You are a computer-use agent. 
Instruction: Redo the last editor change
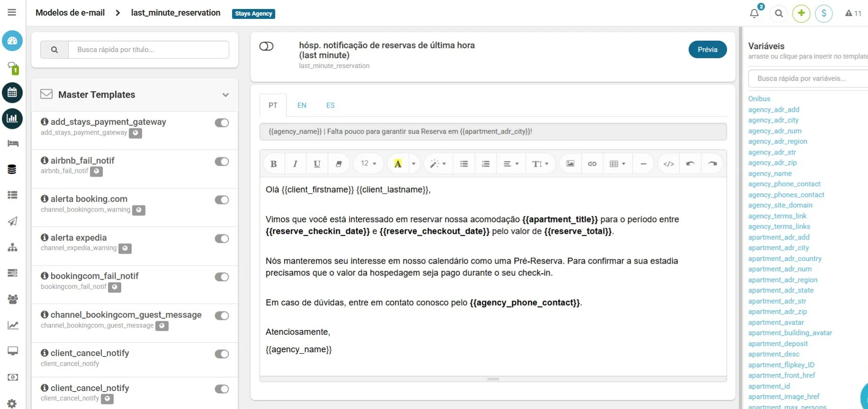(x=713, y=164)
